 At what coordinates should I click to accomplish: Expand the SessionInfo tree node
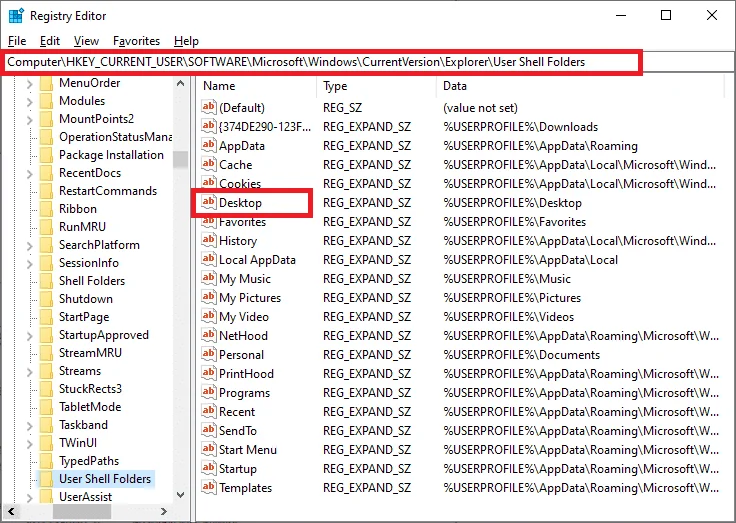(x=30, y=263)
